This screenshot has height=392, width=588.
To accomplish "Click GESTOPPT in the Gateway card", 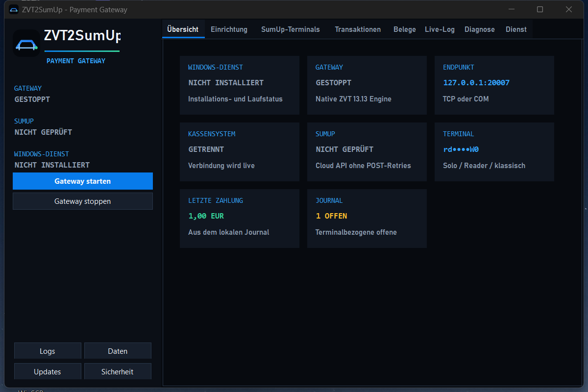I will click(334, 83).
